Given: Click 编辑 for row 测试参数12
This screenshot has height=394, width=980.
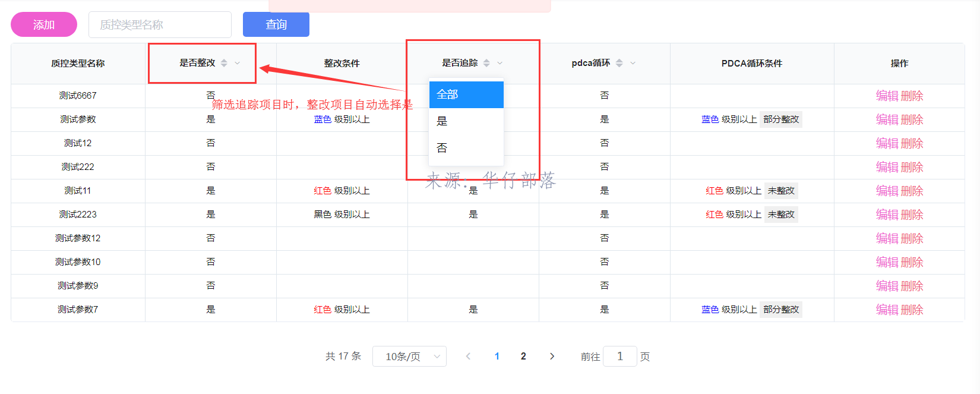Looking at the screenshot, I should pos(887,238).
